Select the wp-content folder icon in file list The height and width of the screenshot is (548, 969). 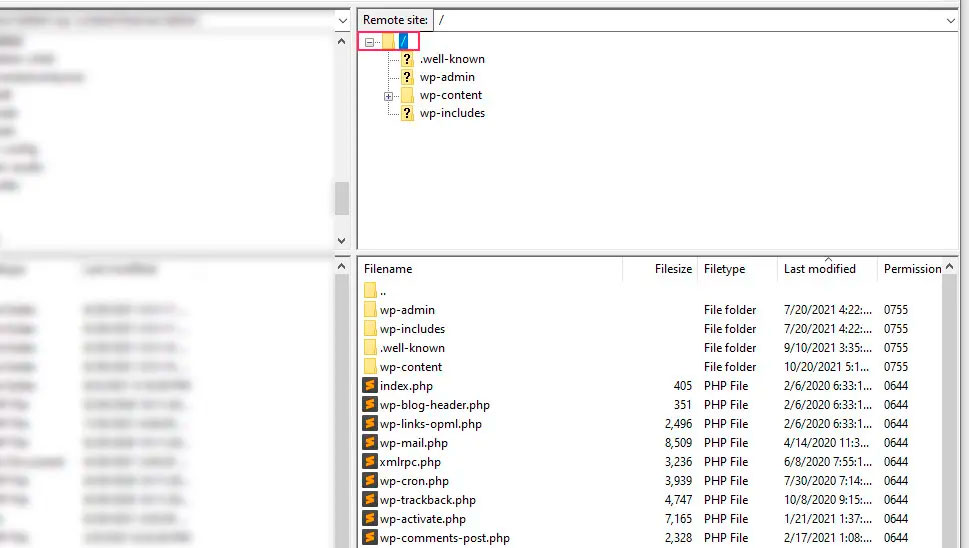pyautogui.click(x=370, y=367)
